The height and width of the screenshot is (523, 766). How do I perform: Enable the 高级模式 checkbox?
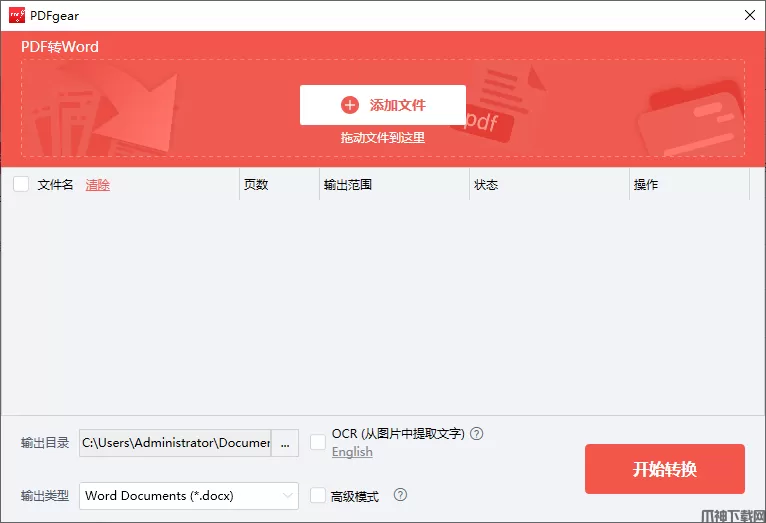pyautogui.click(x=318, y=495)
